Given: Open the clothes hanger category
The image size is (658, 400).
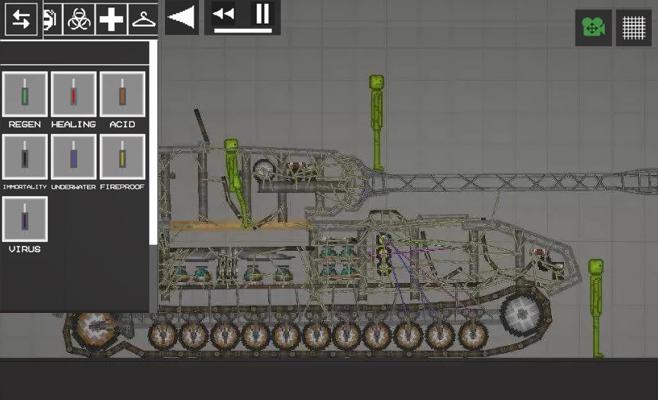Looking at the screenshot, I should point(143,18).
